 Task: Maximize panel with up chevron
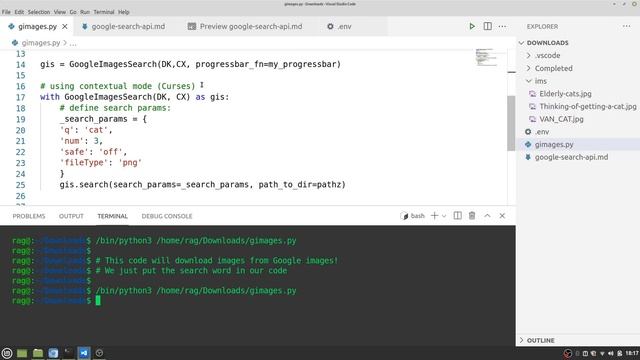[x=487, y=216]
